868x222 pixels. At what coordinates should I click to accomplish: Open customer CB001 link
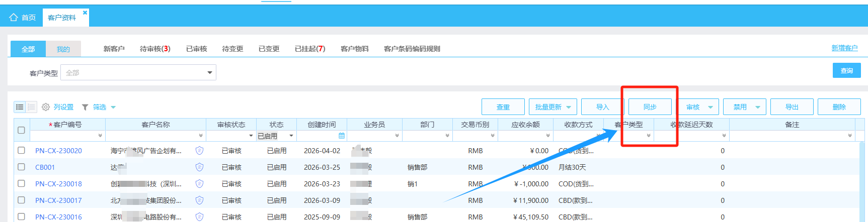(x=45, y=167)
